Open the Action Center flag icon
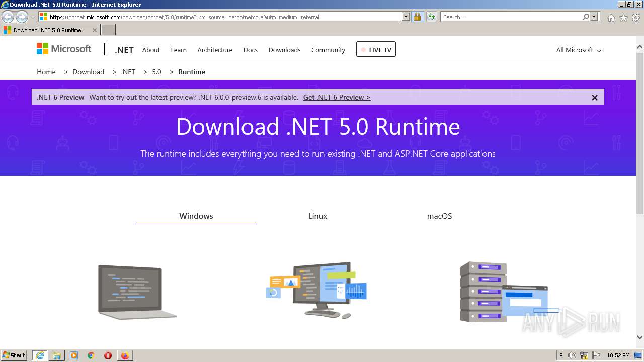Viewport: 644px width, 362px height. point(596,355)
